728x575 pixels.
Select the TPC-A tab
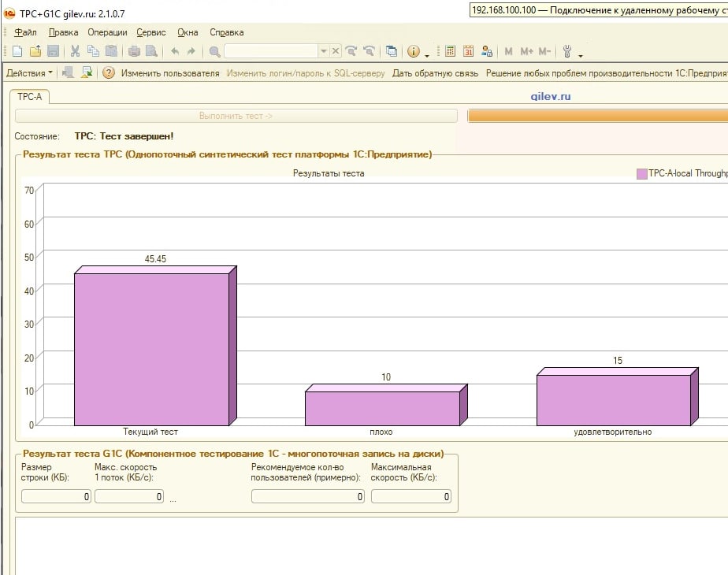(x=29, y=97)
